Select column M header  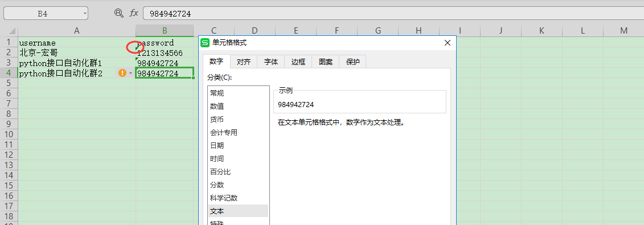624,31
